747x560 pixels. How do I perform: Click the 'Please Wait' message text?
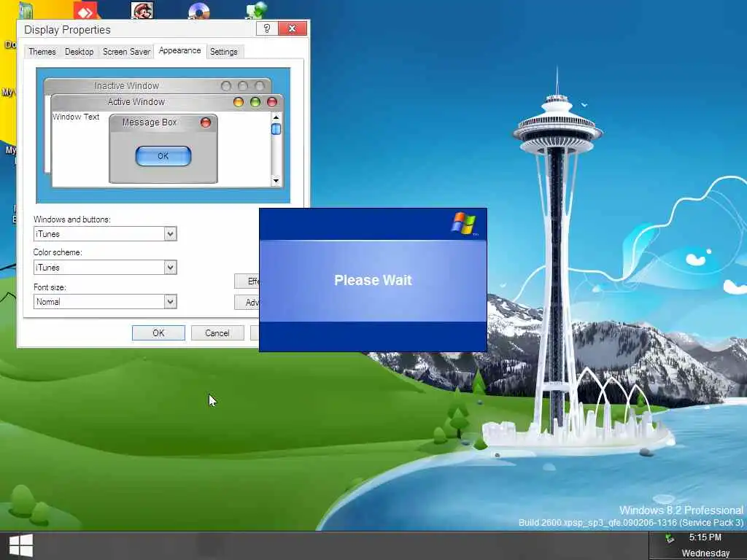(x=373, y=280)
